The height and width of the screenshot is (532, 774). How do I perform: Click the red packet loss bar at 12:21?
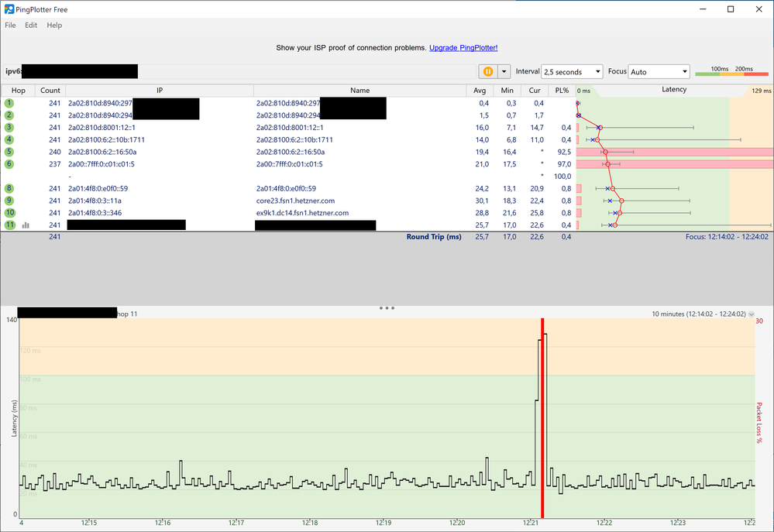click(x=542, y=417)
